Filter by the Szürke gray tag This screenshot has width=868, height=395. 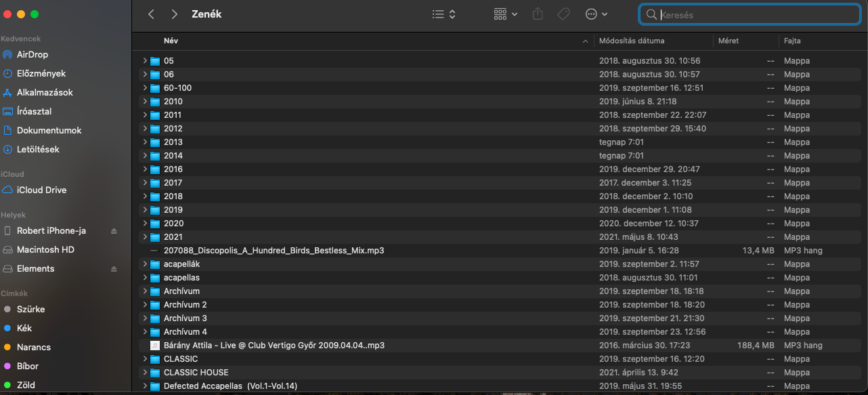pos(30,309)
